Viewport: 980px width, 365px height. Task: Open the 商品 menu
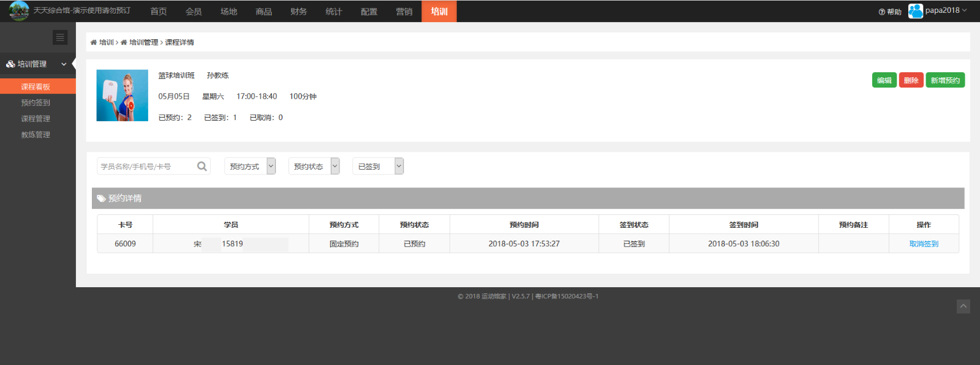pyautogui.click(x=264, y=11)
